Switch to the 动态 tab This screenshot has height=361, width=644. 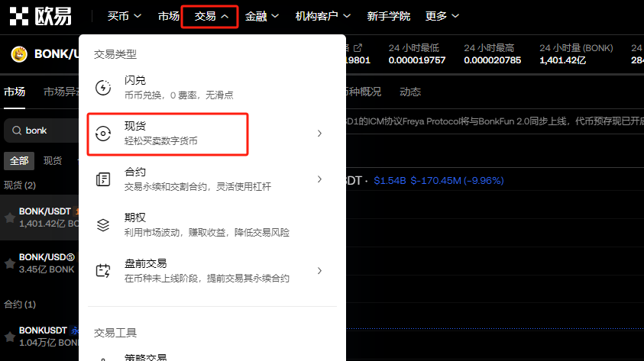pos(410,92)
